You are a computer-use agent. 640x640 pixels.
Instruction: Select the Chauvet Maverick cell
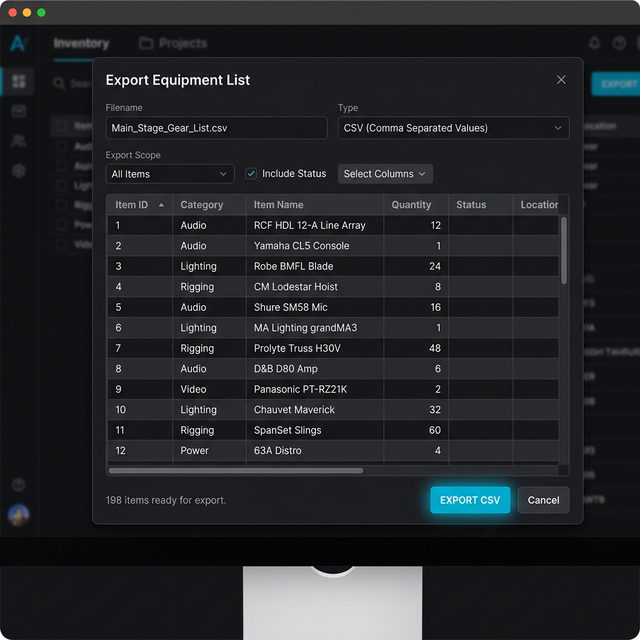pos(314,409)
